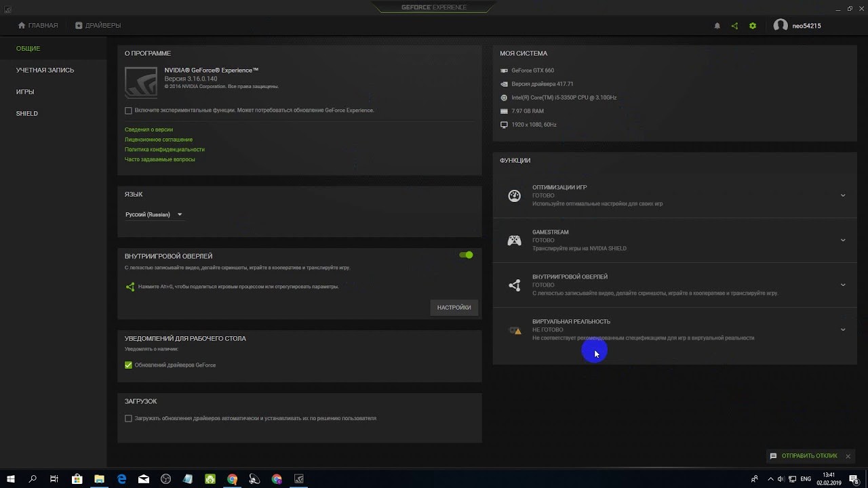Uncheck GeForce driver updates notification
Viewport: 868px width, 488px height.
coord(128,365)
